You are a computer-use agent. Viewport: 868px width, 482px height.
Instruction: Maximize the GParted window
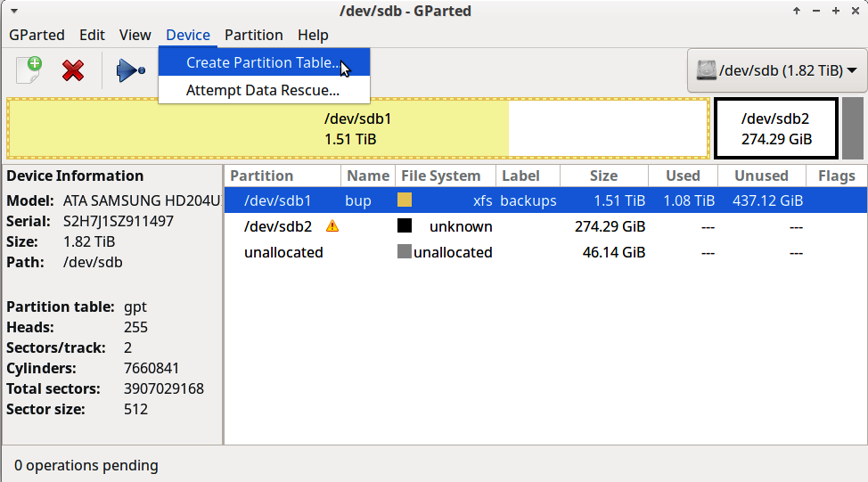(x=836, y=11)
